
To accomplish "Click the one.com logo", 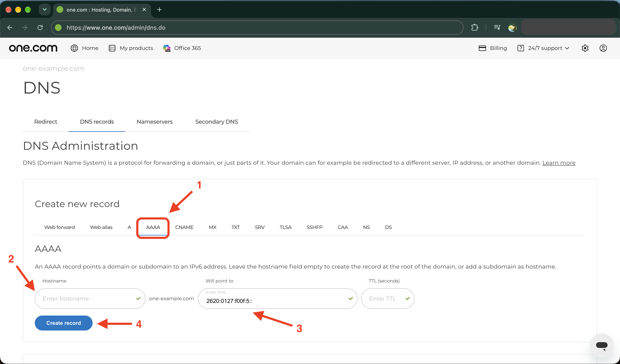I will [33, 48].
